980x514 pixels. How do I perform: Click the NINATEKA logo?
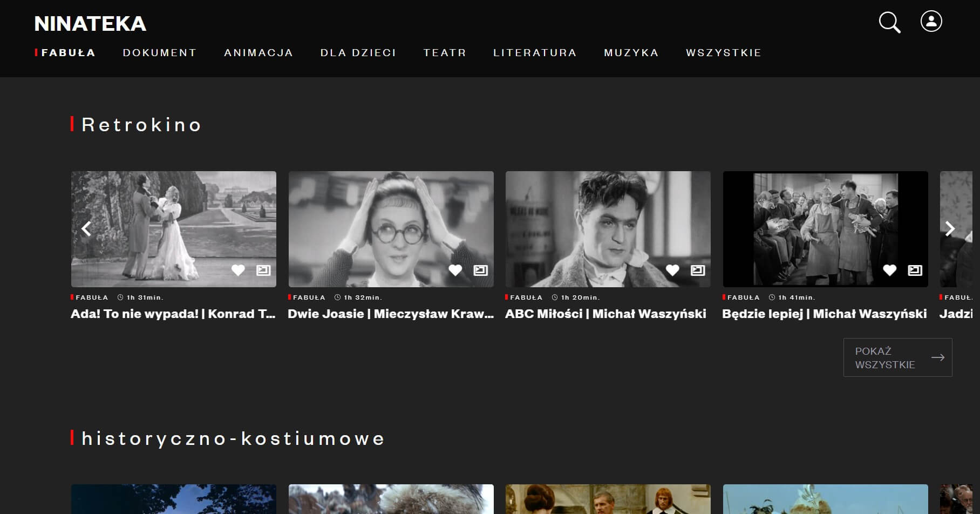(90, 24)
